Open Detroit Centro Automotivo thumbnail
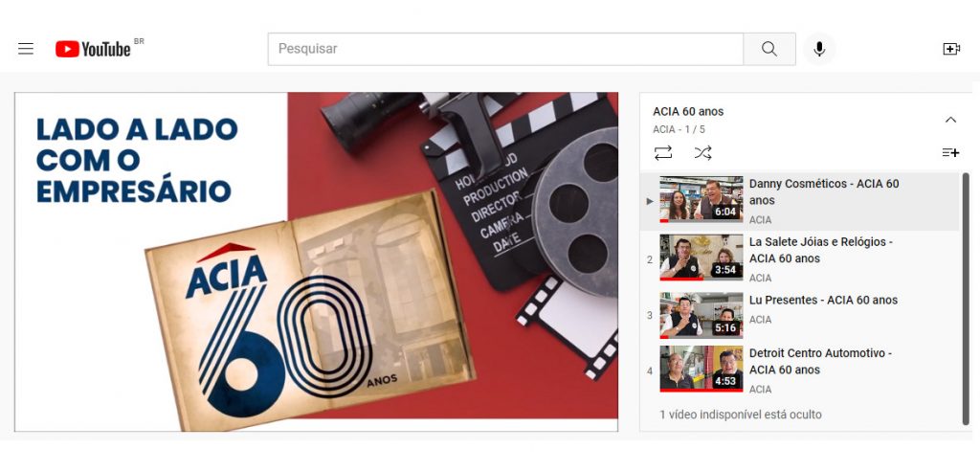The height and width of the screenshot is (471, 980). tap(702, 369)
